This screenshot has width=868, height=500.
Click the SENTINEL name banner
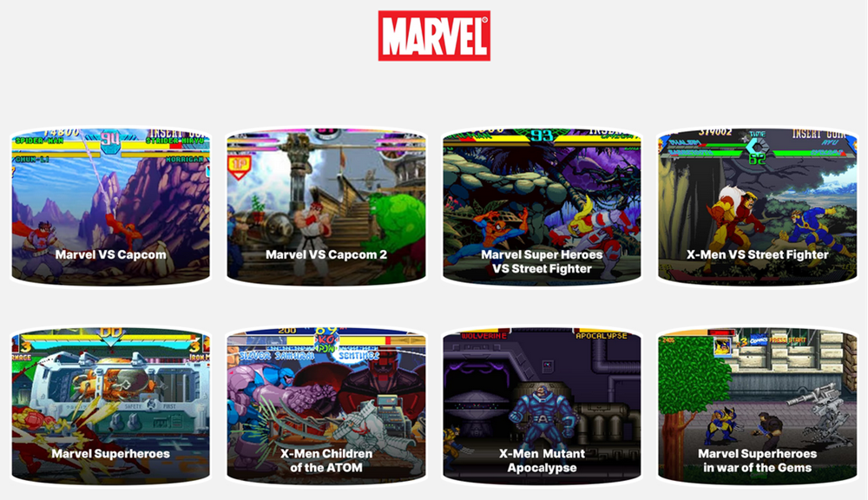pyautogui.click(x=358, y=356)
